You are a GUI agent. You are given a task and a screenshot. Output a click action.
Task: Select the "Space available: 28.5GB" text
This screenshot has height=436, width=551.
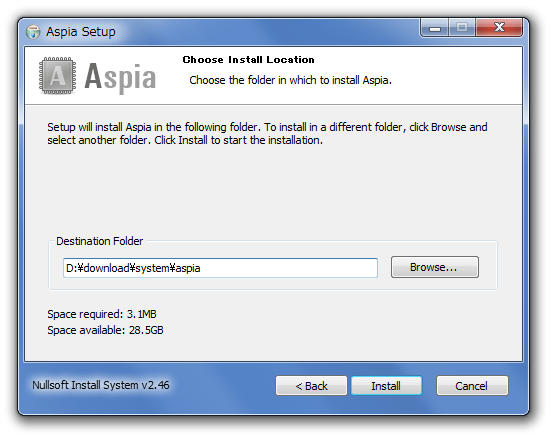pos(105,330)
